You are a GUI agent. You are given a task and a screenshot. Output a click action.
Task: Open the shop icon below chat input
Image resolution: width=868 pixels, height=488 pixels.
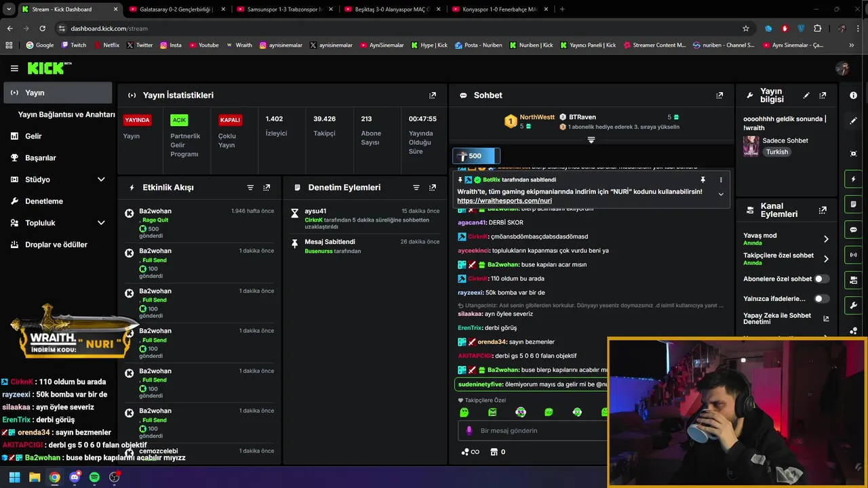[x=494, y=452]
